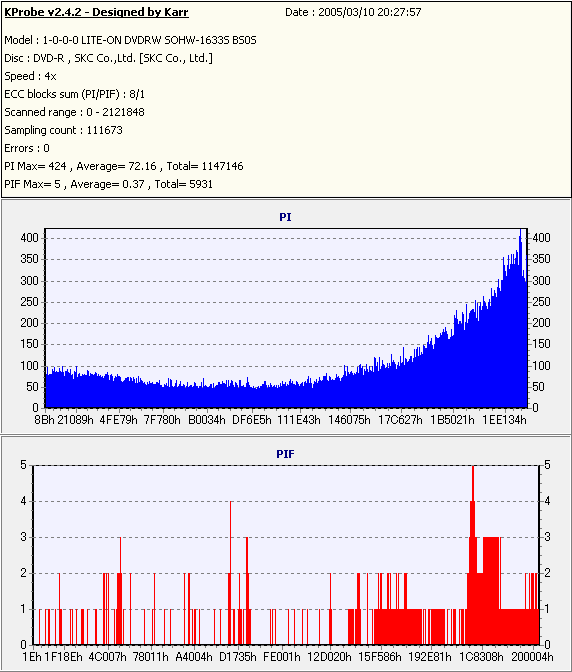The image size is (572, 672).
Task: Click the Speed 4x line
Action: point(30,76)
